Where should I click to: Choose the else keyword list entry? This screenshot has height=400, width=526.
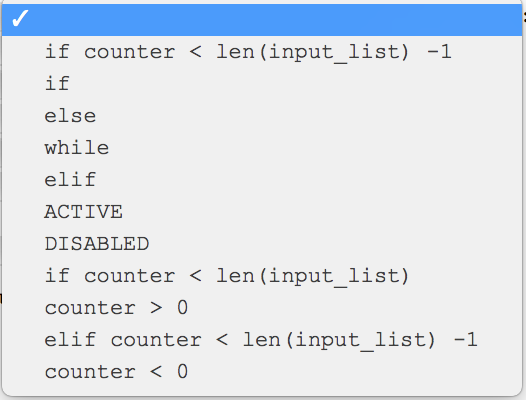click(262, 116)
